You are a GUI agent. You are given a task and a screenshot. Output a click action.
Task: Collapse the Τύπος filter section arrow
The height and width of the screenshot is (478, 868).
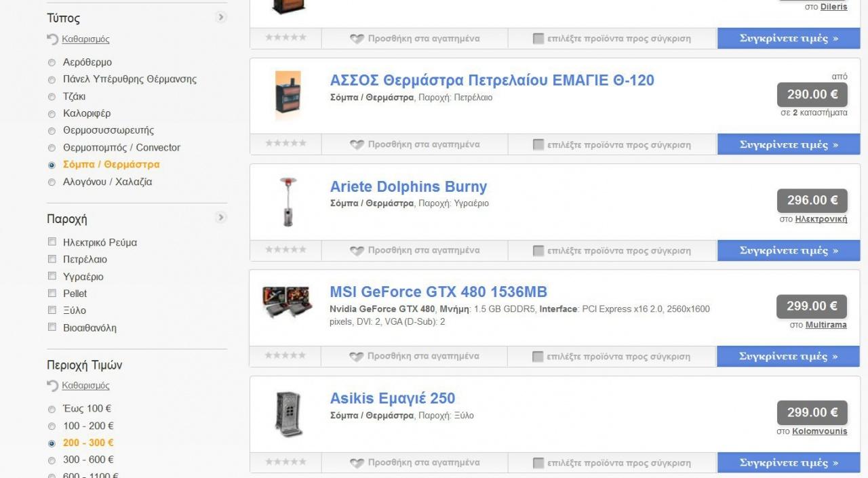221,18
